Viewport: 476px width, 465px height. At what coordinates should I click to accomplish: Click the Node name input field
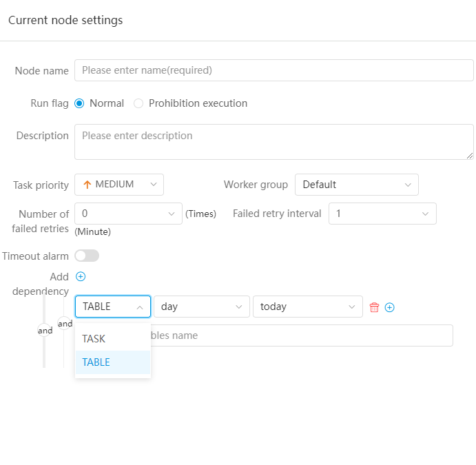pos(273,70)
